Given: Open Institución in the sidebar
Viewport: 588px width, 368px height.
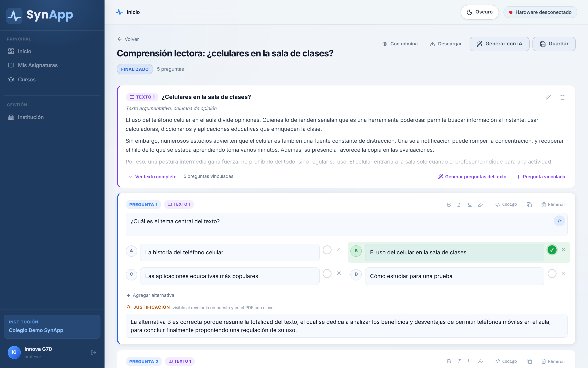Looking at the screenshot, I should (31, 117).
